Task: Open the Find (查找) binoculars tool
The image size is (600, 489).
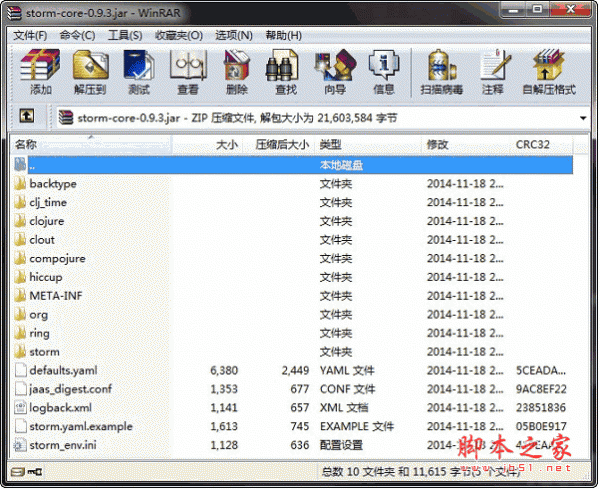Action: (285, 72)
